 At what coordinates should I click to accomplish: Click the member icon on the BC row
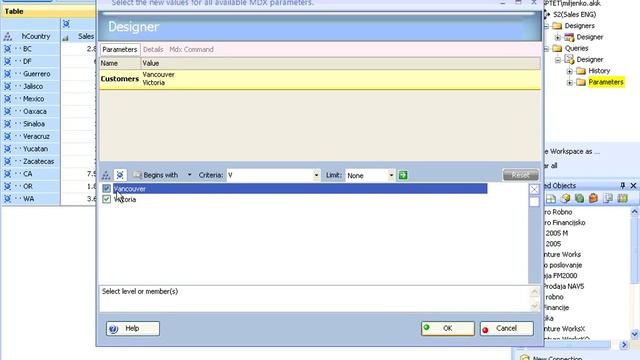pyautogui.click(x=7, y=49)
